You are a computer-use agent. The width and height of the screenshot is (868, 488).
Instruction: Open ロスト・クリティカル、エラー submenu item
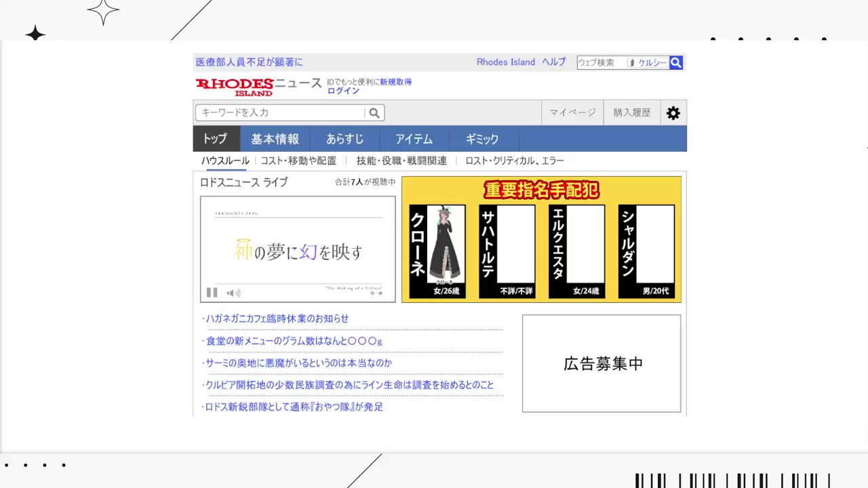click(x=515, y=161)
